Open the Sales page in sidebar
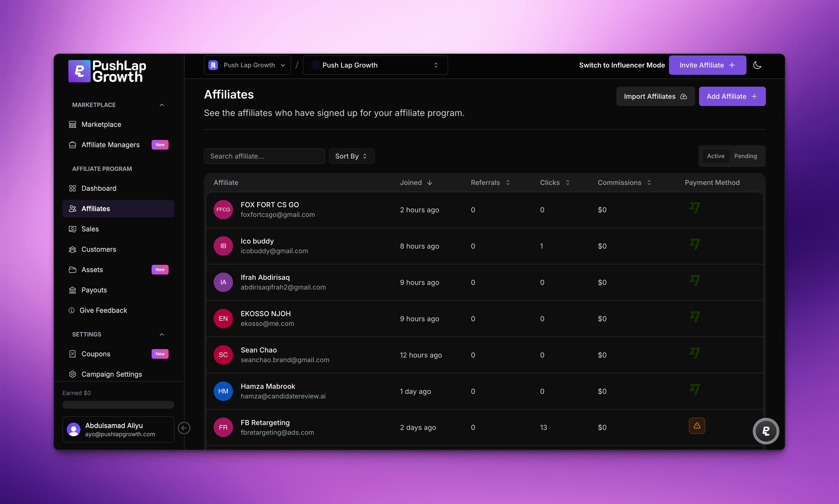Viewport: 839px width, 504px height. (x=90, y=229)
